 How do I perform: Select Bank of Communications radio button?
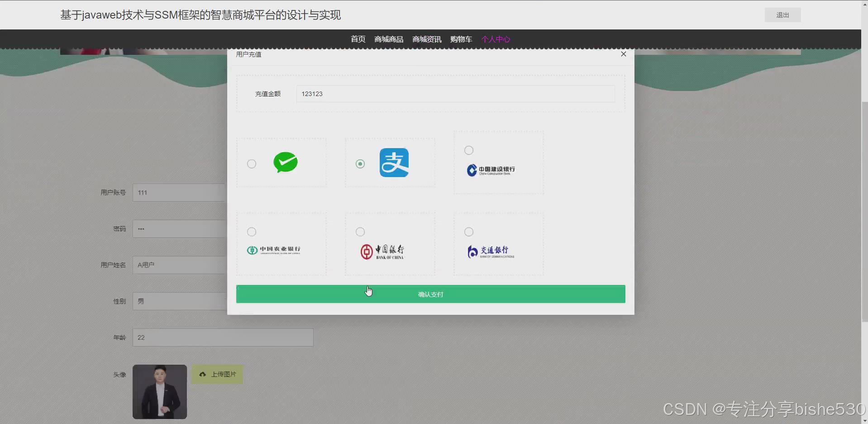(469, 232)
